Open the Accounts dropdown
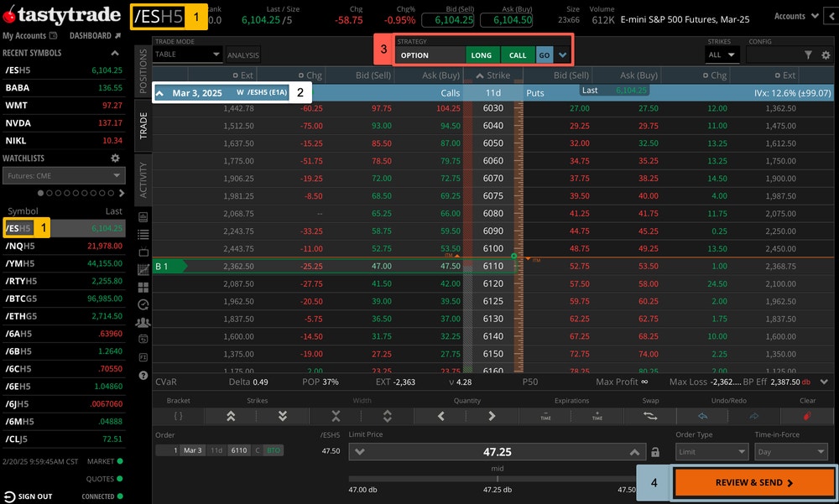This screenshot has width=839, height=504. [x=796, y=16]
